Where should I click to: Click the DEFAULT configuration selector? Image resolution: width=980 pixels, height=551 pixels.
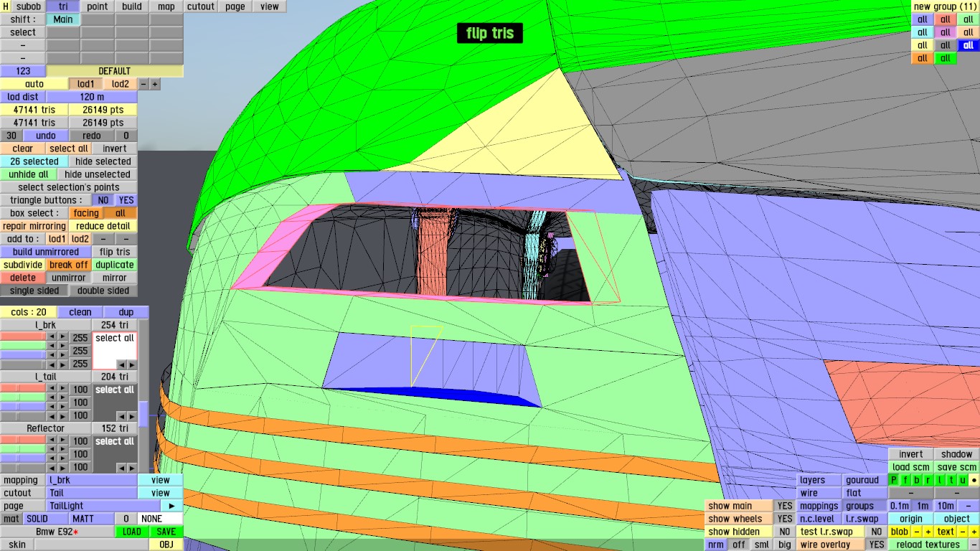(115, 71)
